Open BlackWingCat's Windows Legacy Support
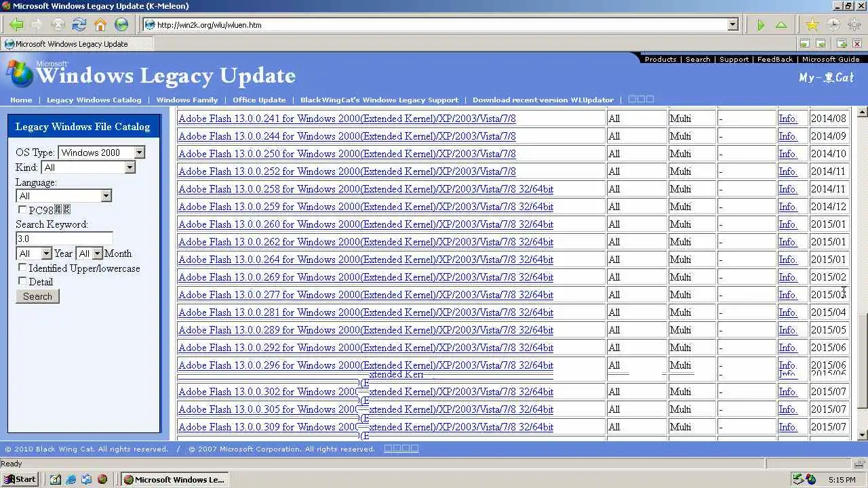Viewport: 868px width, 488px height. coord(379,100)
